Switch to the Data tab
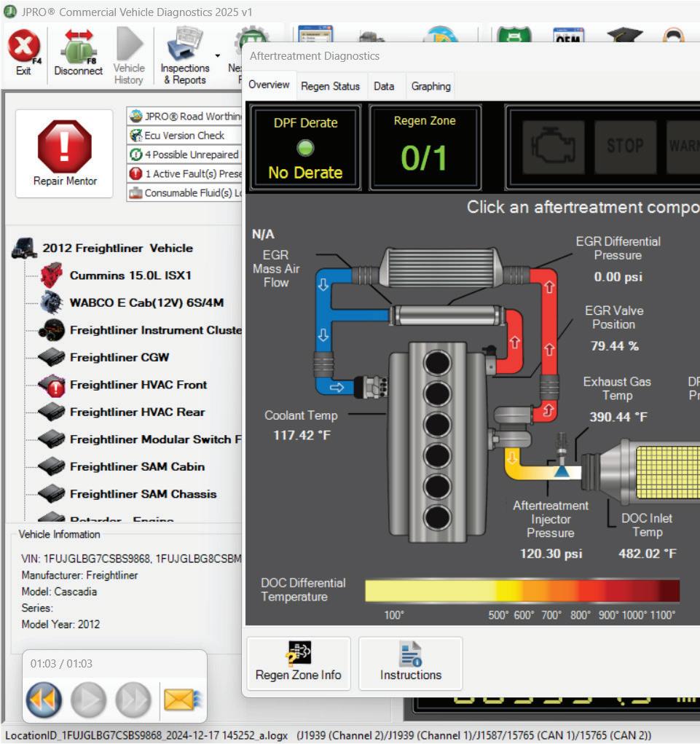700x744 pixels. pyautogui.click(x=384, y=87)
